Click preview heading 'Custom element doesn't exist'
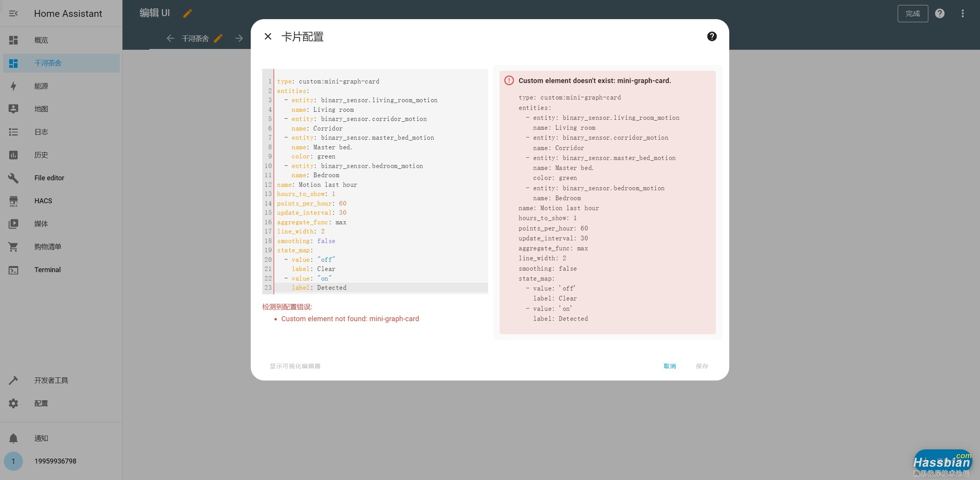 pyautogui.click(x=595, y=81)
